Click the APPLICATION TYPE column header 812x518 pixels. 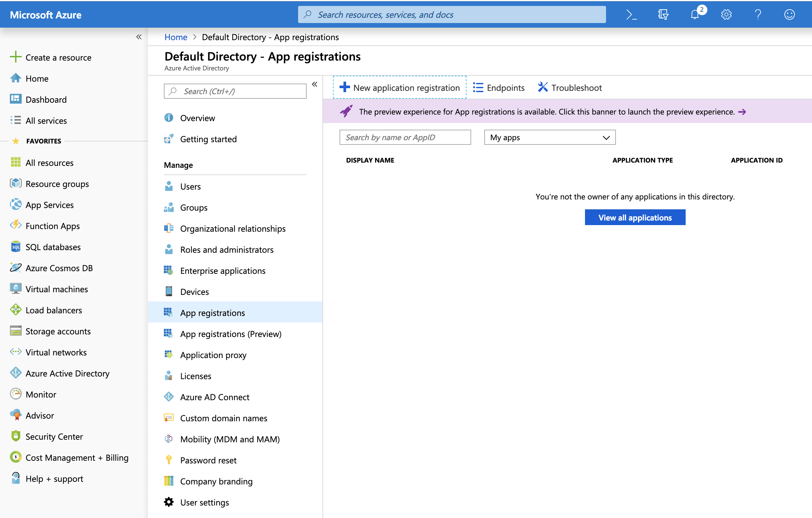tap(642, 160)
